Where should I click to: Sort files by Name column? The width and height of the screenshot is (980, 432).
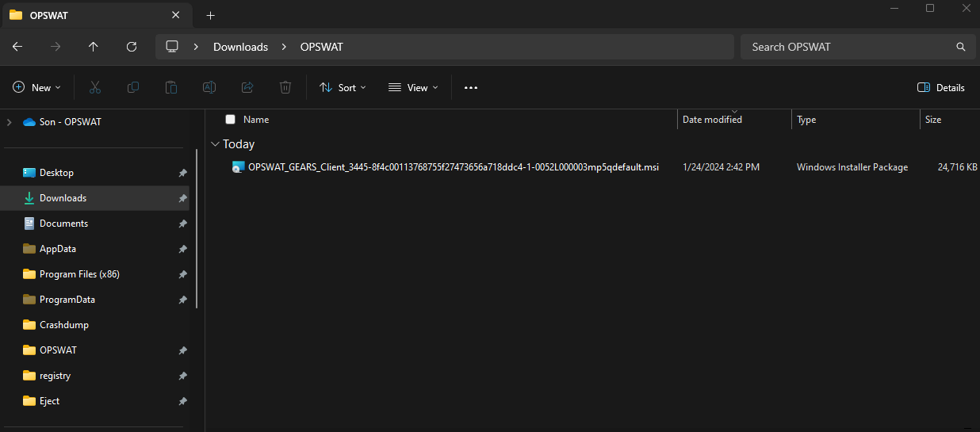pos(256,120)
